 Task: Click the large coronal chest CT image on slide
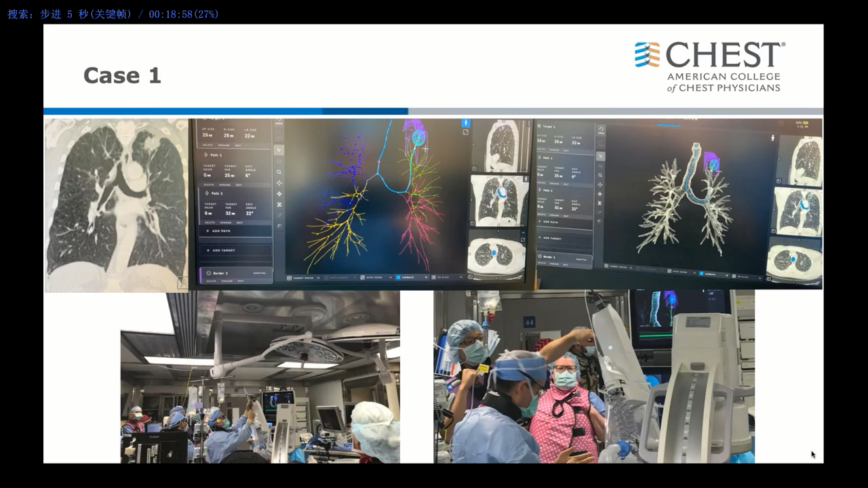[x=116, y=205]
